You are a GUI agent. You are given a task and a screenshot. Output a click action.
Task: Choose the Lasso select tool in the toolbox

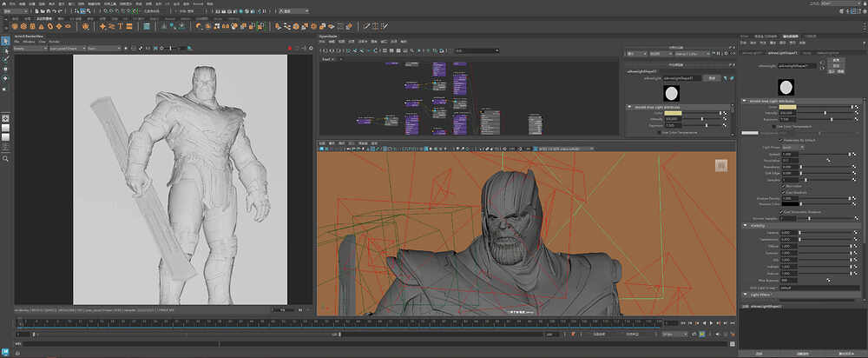click(5, 50)
